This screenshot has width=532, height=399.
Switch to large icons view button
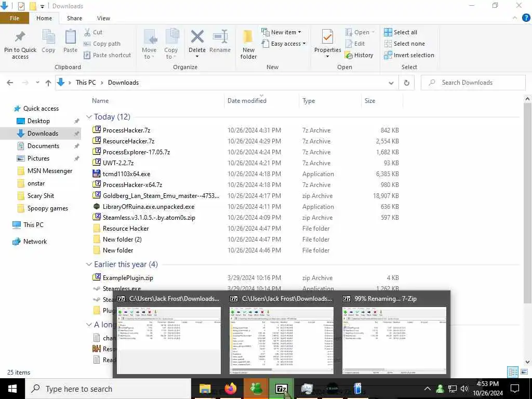tap(524, 372)
